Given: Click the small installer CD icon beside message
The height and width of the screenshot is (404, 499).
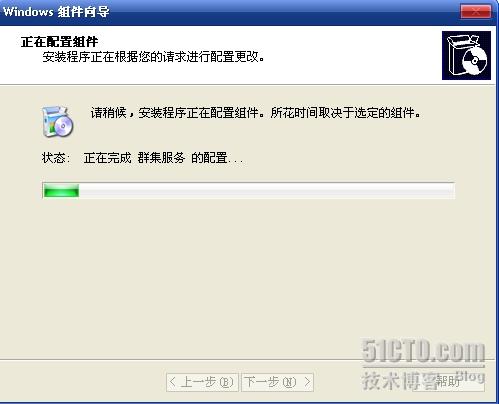Looking at the screenshot, I should [x=57, y=121].
